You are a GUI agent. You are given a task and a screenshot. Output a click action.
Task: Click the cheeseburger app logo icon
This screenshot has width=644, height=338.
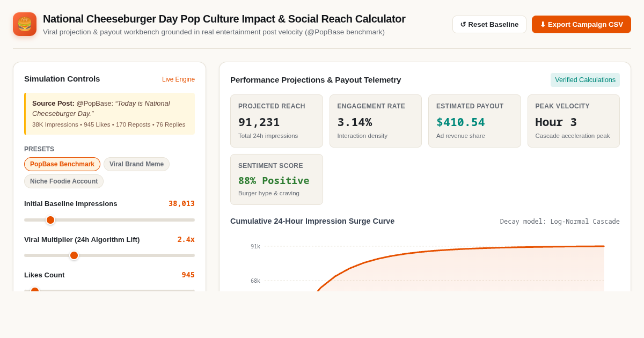pyautogui.click(x=25, y=24)
